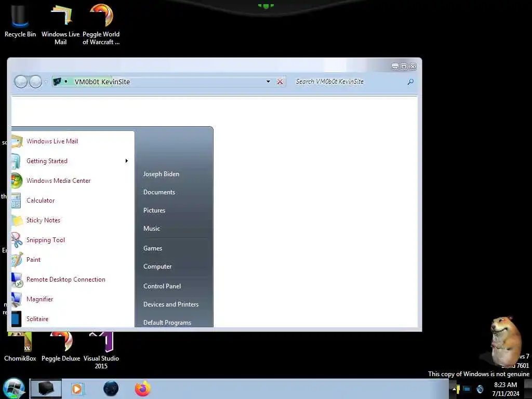Open Documents in Start menu right pane
532x399 pixels.
[159, 192]
